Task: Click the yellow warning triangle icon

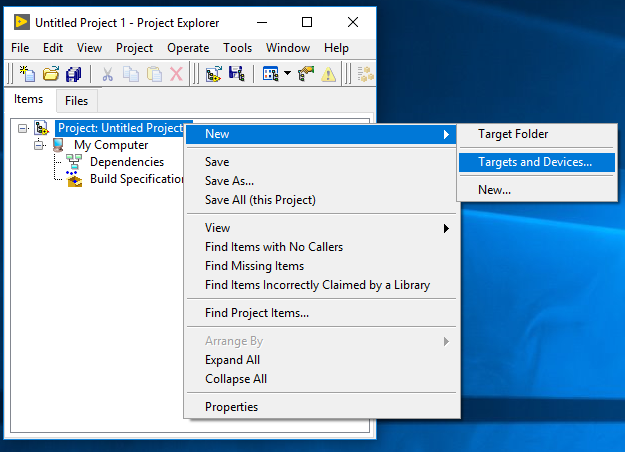Action: tap(328, 75)
